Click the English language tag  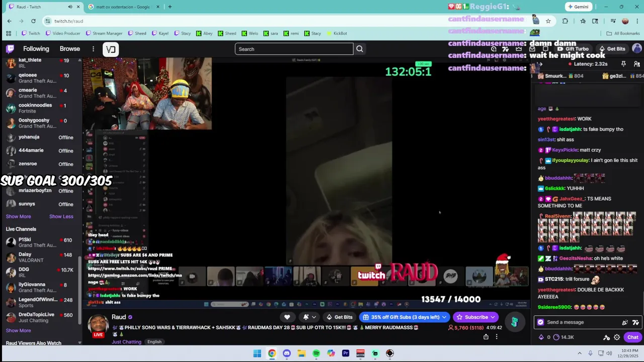[x=154, y=342]
